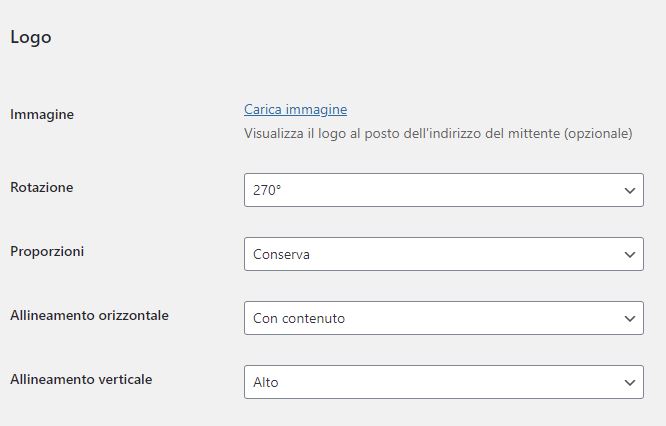Click the Allineamento verticale label
Viewport: 666px width, 426px height.
coord(81,379)
